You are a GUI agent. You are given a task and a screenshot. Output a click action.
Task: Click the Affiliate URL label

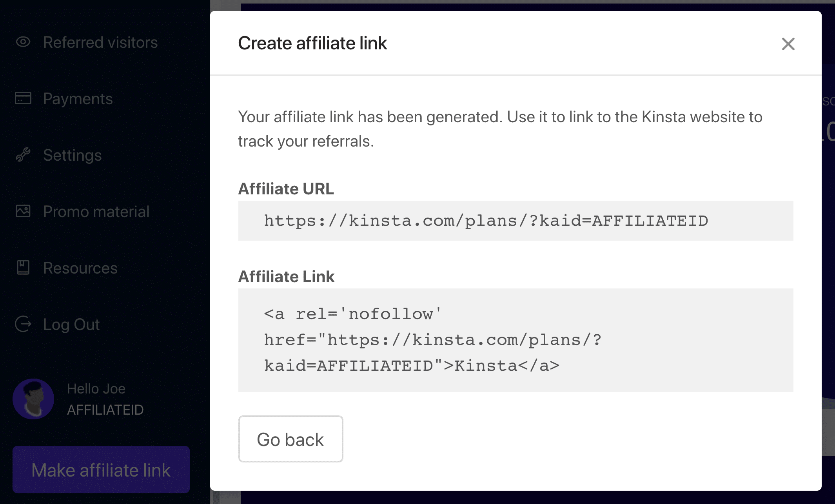[286, 189]
